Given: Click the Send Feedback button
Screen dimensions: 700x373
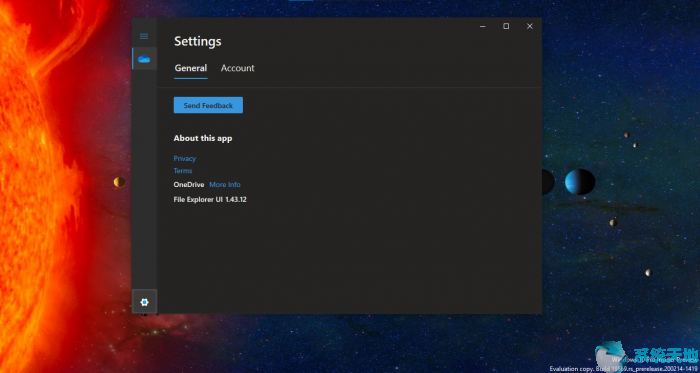Looking at the screenshot, I should (208, 105).
